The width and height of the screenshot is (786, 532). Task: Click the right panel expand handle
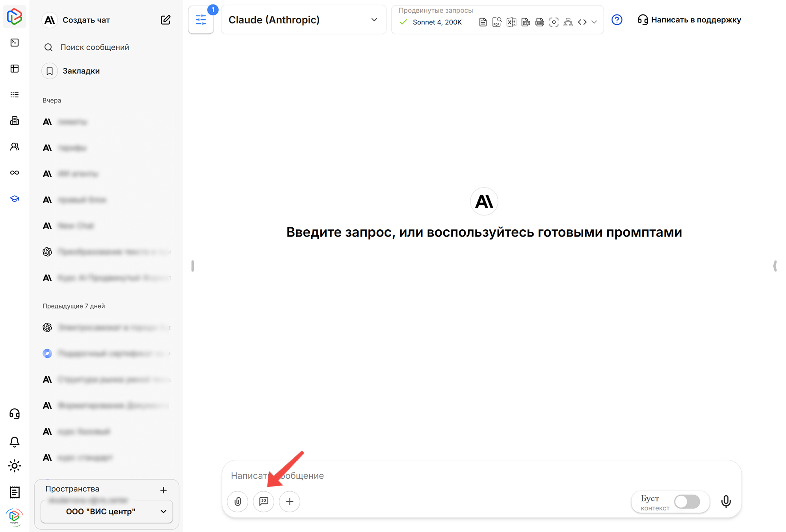coord(775,266)
